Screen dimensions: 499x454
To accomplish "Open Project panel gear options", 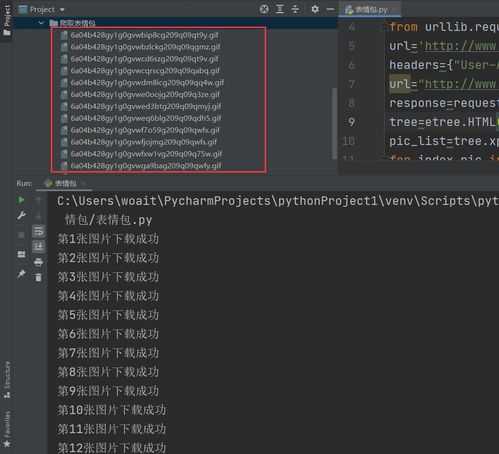I will click(x=315, y=9).
